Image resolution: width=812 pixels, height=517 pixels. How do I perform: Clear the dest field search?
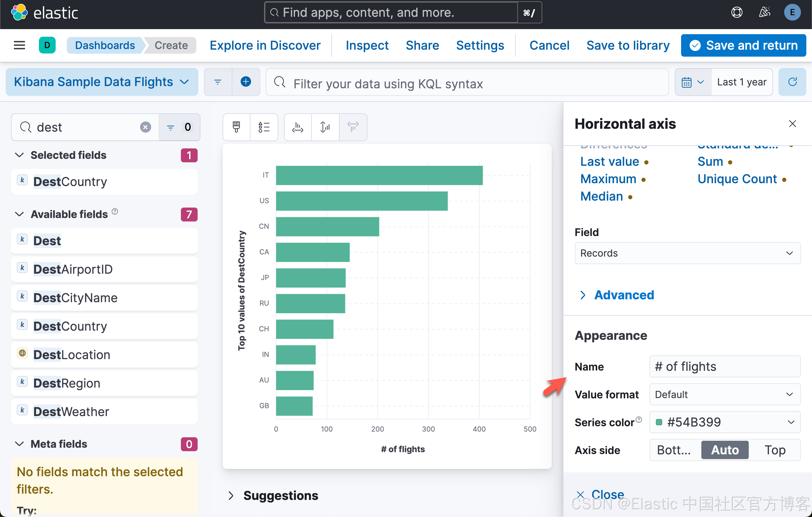tap(145, 127)
